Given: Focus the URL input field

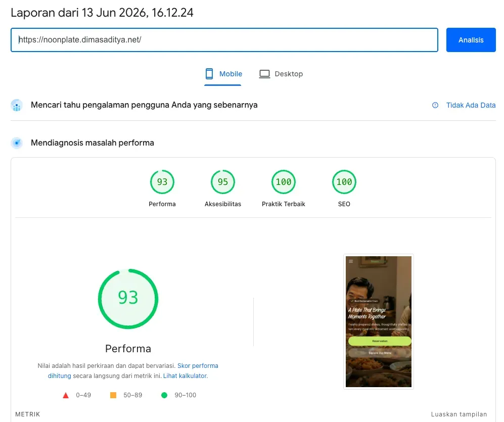Looking at the screenshot, I should point(224,40).
